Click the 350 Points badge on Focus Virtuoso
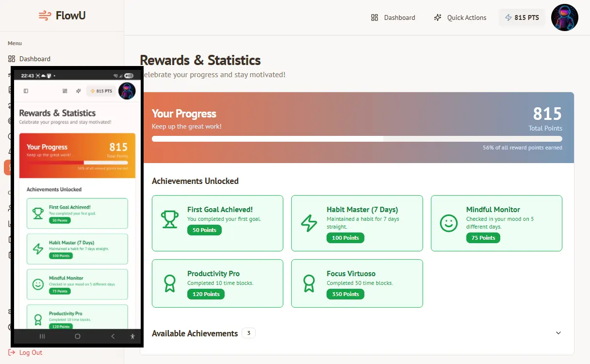 (345, 294)
